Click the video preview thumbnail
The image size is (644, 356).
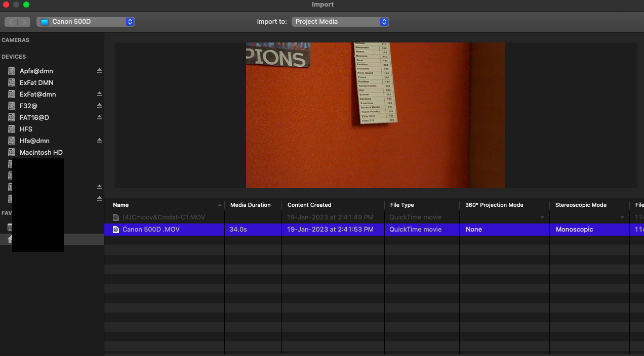(375, 115)
